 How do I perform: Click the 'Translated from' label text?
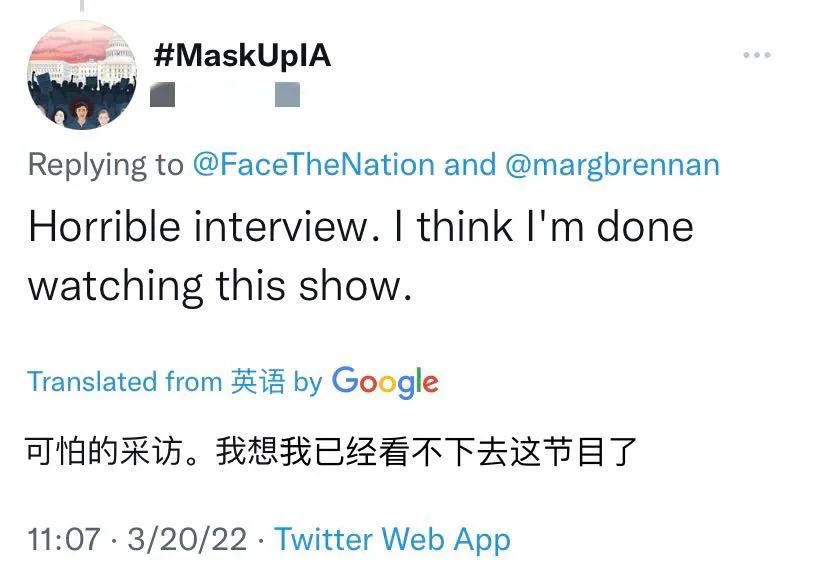pyautogui.click(x=125, y=382)
